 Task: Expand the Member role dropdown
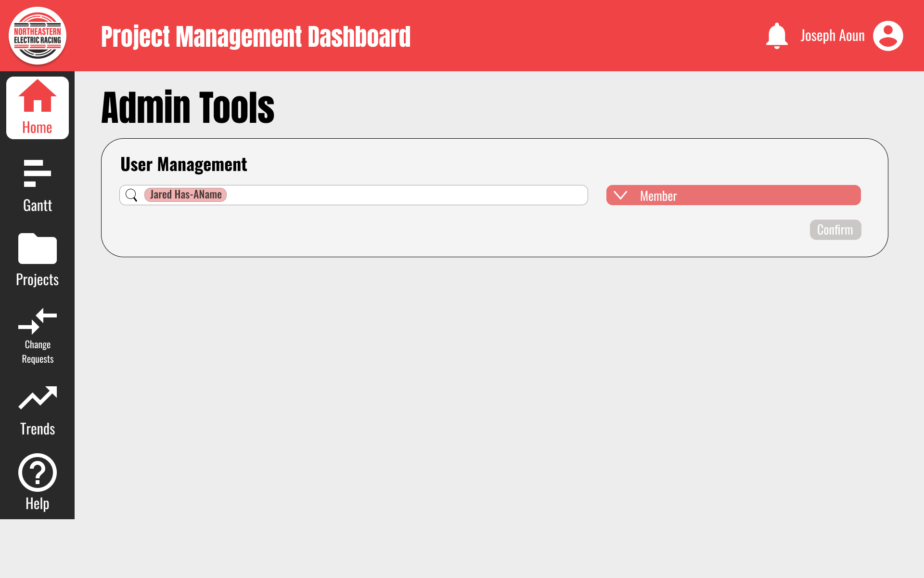point(733,195)
